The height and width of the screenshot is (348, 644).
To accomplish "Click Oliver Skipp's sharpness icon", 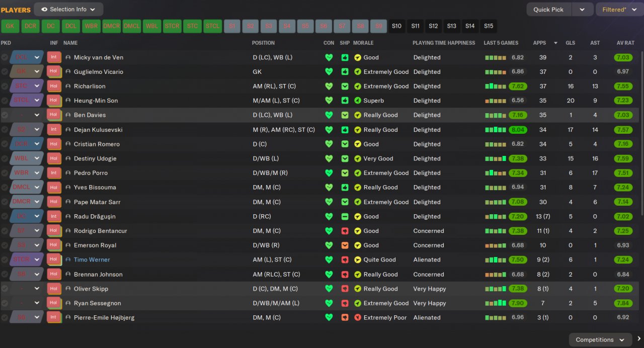I will click(x=345, y=289).
